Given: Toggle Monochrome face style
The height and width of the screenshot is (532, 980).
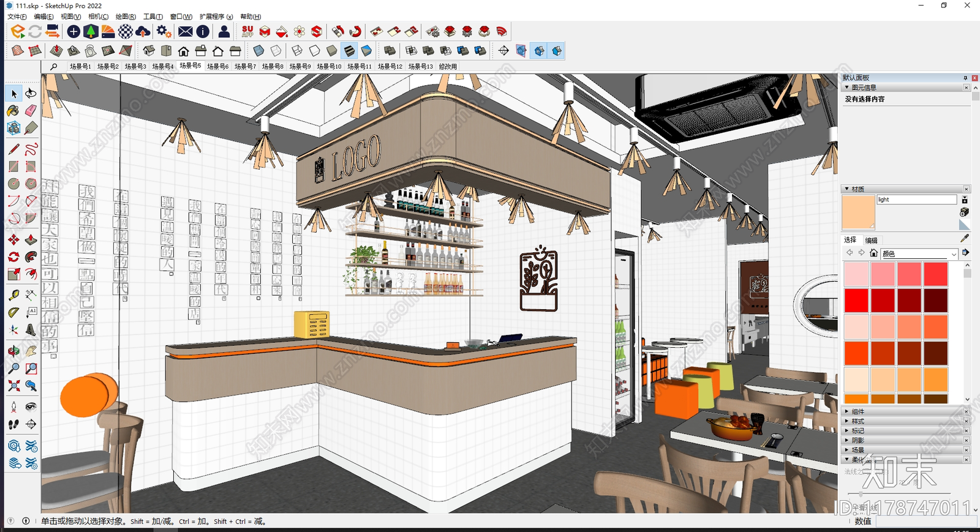Looking at the screenshot, I should coord(366,51).
